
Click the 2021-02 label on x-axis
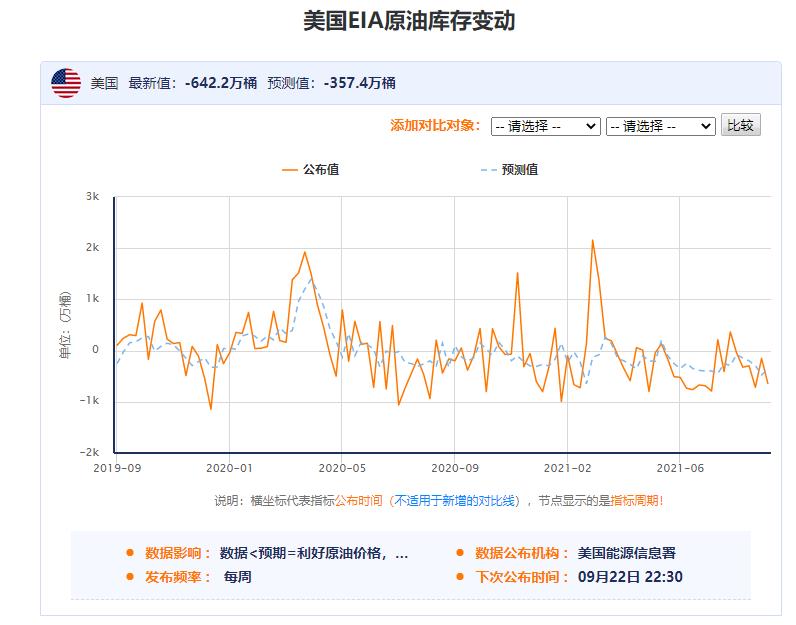[x=569, y=467]
